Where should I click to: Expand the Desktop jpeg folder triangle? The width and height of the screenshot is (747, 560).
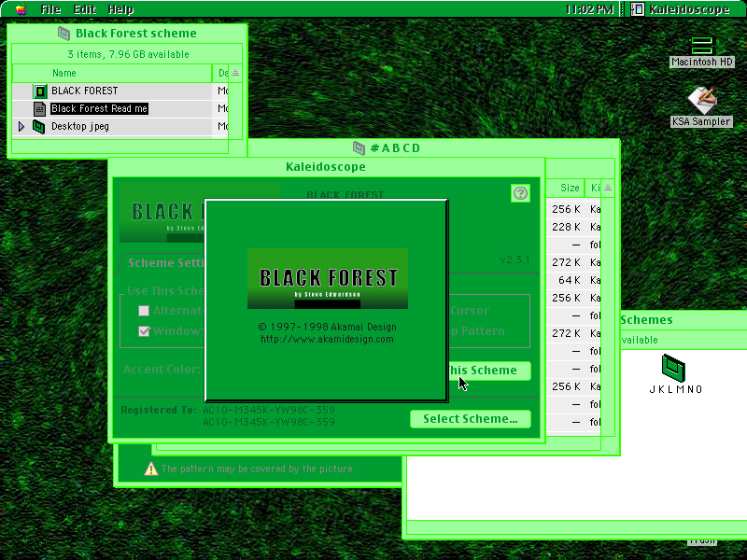point(21,127)
